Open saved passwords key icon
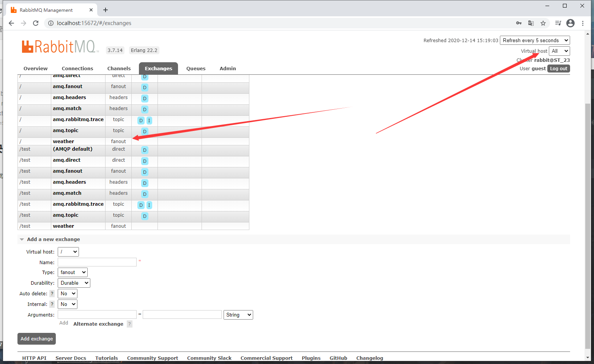This screenshot has width=594, height=364. click(x=519, y=23)
